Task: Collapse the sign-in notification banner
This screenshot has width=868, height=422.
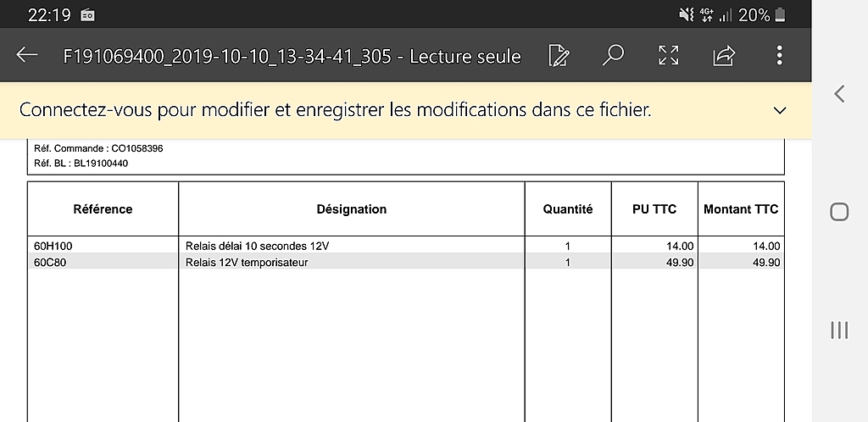Action: [780, 111]
